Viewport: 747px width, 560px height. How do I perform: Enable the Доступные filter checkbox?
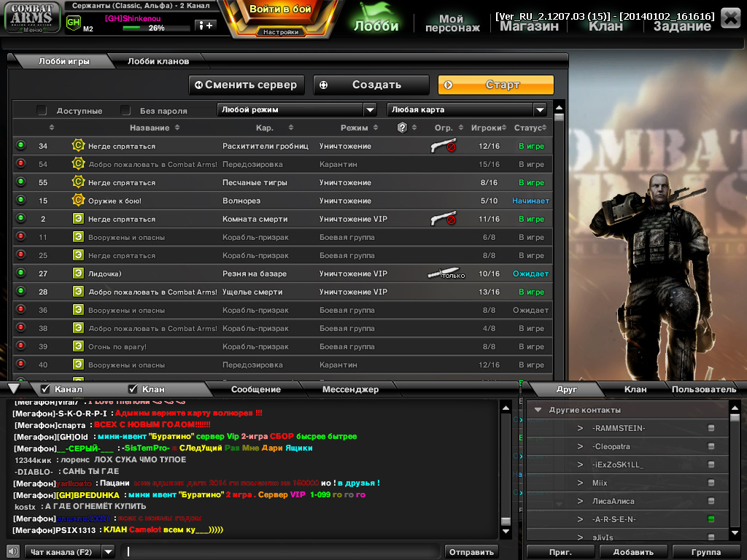click(x=42, y=111)
